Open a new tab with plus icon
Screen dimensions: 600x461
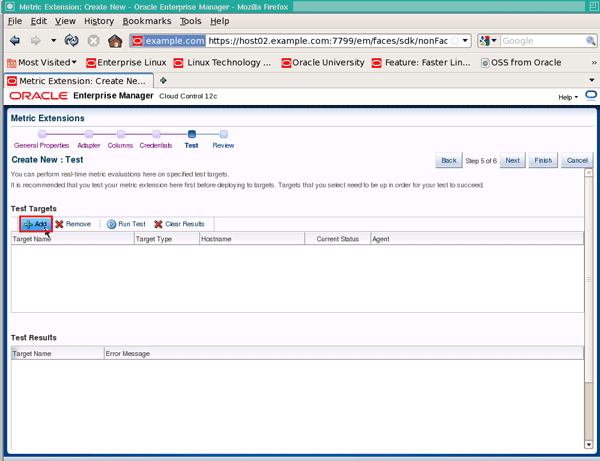[163, 80]
